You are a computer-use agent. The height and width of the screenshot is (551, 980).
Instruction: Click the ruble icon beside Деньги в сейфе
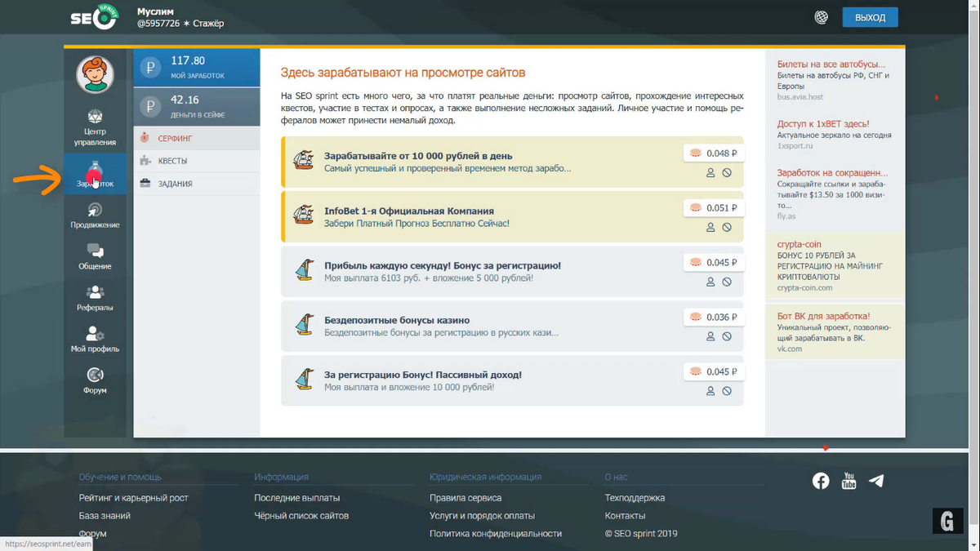click(x=149, y=107)
